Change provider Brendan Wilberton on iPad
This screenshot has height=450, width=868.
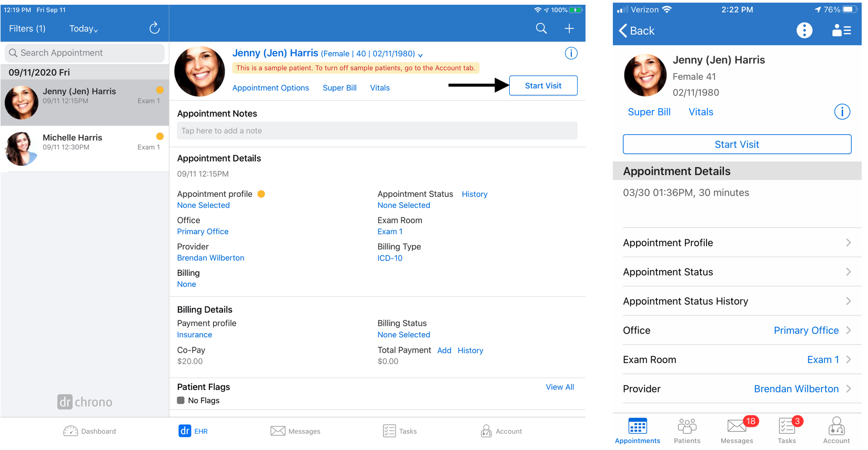pos(210,258)
